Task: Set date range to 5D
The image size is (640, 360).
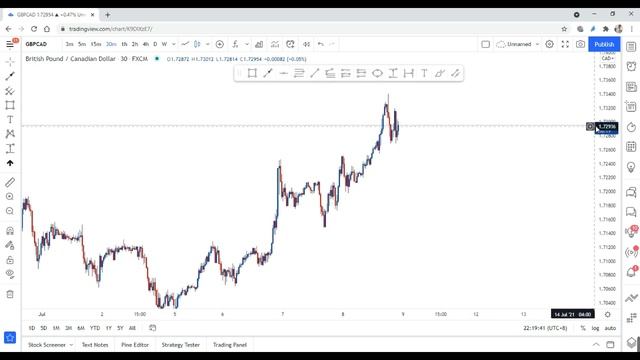Action: [44, 328]
